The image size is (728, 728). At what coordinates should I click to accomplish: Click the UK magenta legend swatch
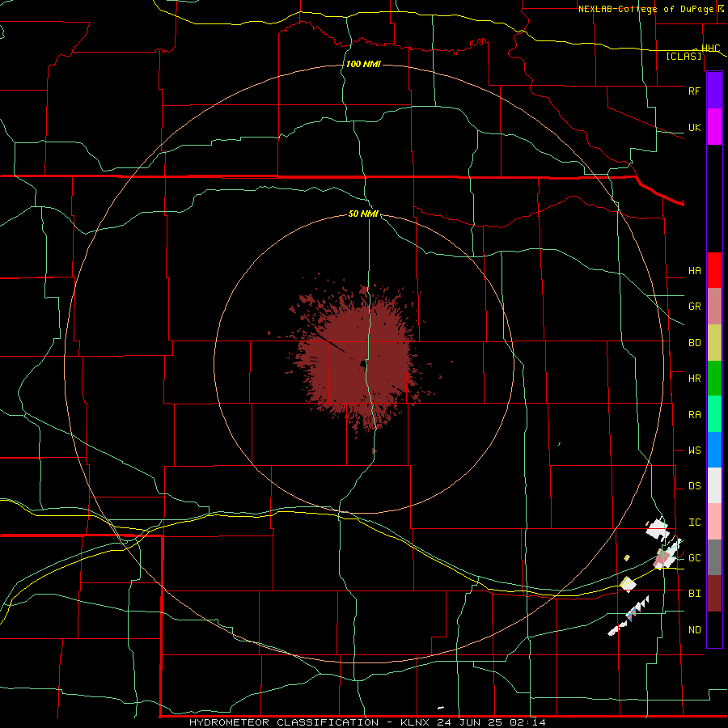[714, 127]
